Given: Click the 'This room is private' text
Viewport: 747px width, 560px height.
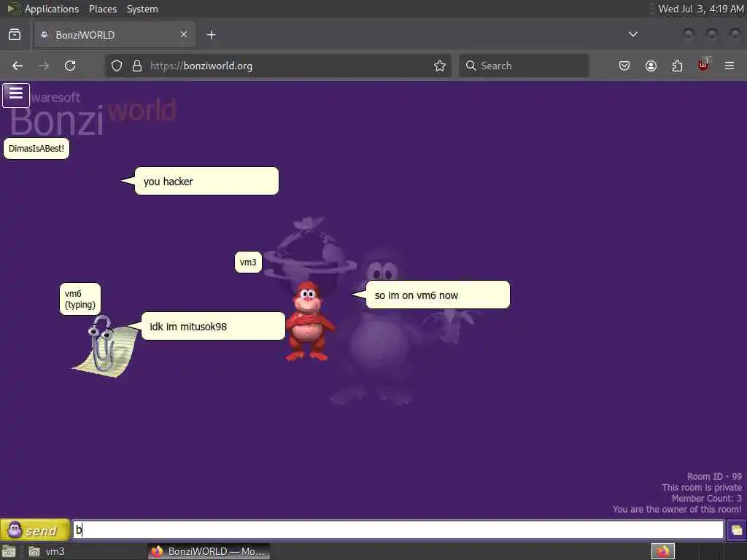Looking at the screenshot, I should 702,488.
